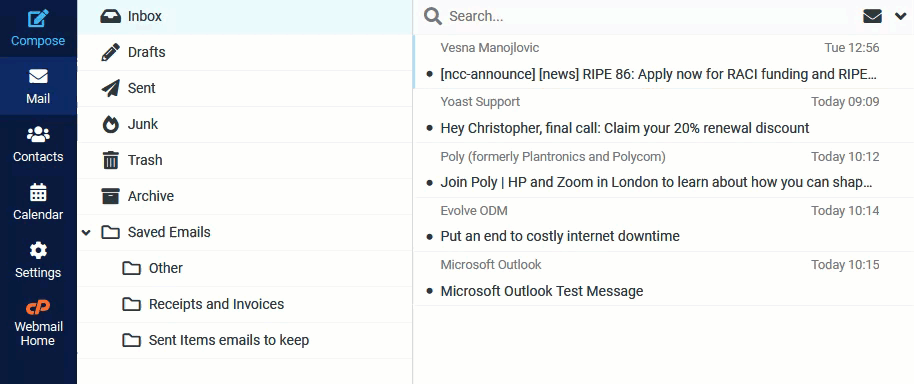Select the Junk folder label
Screen dimensions: 914x384
point(143,124)
